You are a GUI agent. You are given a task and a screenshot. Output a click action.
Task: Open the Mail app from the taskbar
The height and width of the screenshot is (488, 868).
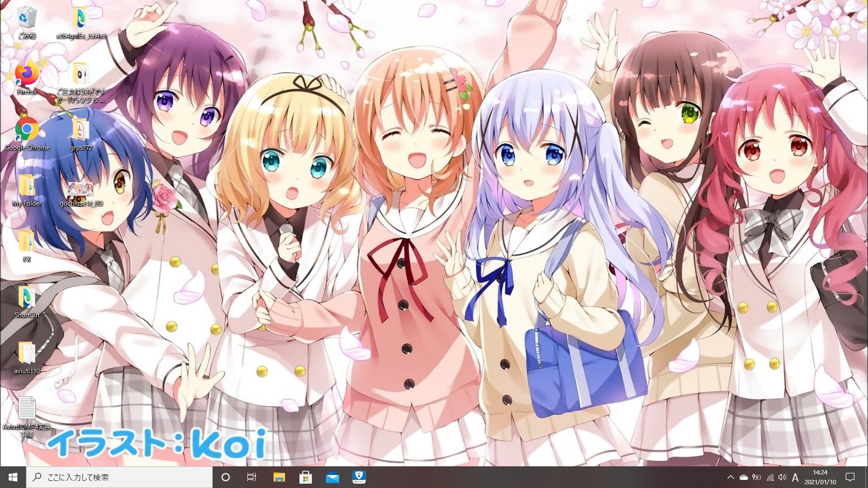coord(332,477)
